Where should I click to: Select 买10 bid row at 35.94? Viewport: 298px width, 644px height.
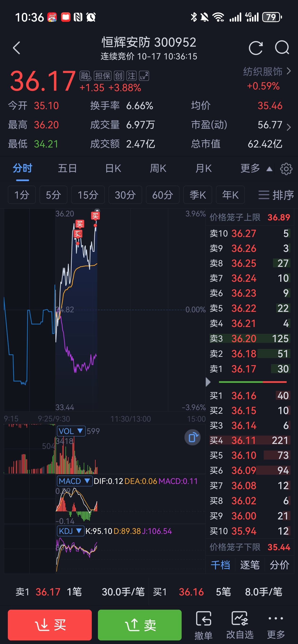click(x=250, y=531)
